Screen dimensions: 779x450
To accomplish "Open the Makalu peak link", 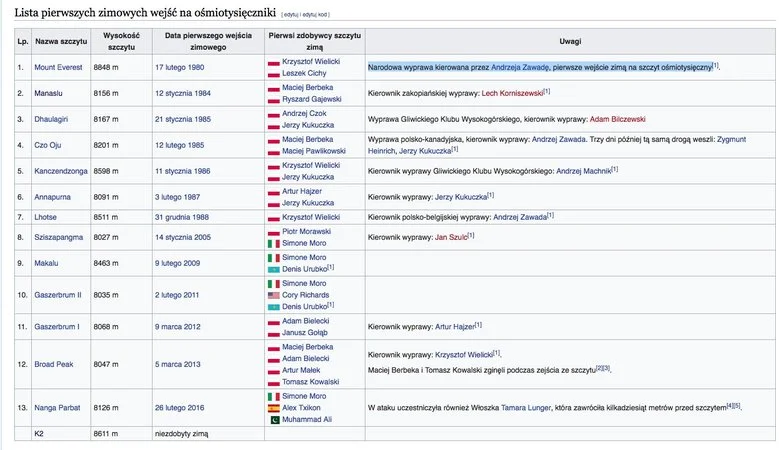I will click(46, 263).
